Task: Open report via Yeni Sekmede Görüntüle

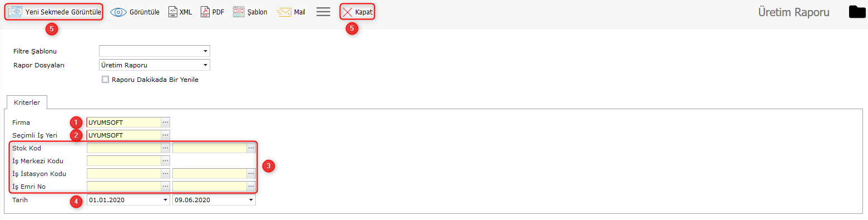Action: [x=54, y=12]
